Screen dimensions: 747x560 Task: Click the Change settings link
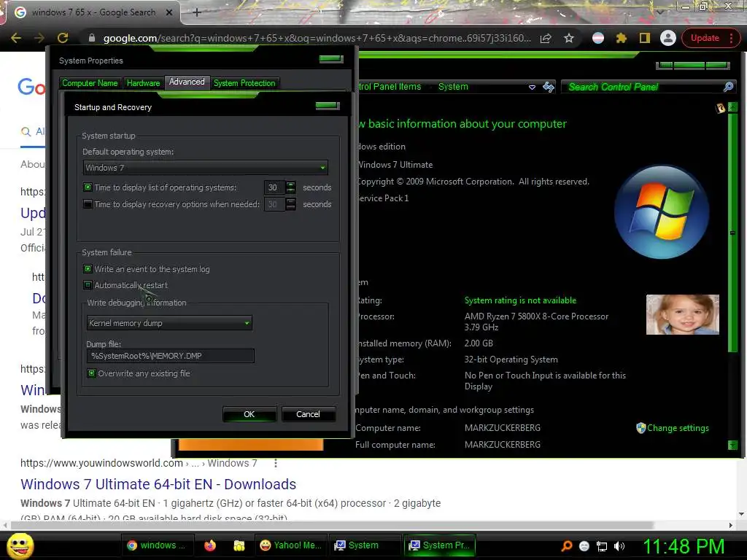click(678, 427)
